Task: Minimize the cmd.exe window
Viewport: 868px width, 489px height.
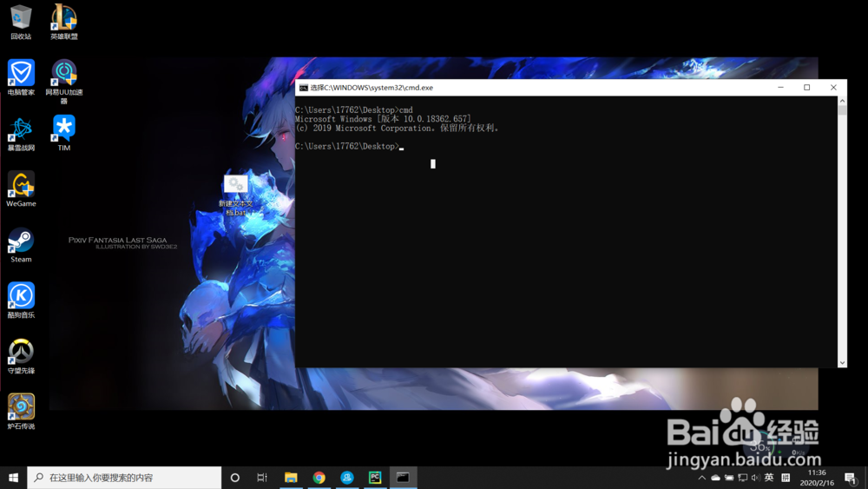Action: coord(780,88)
